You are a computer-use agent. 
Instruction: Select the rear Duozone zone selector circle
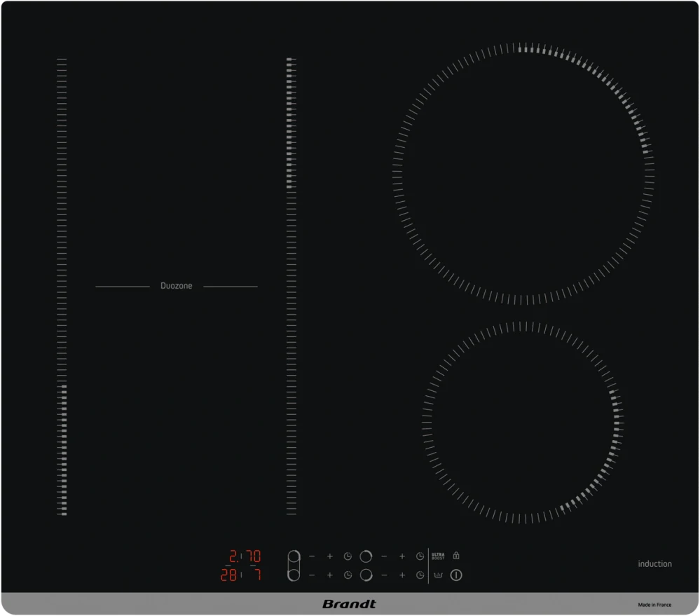[x=294, y=556]
